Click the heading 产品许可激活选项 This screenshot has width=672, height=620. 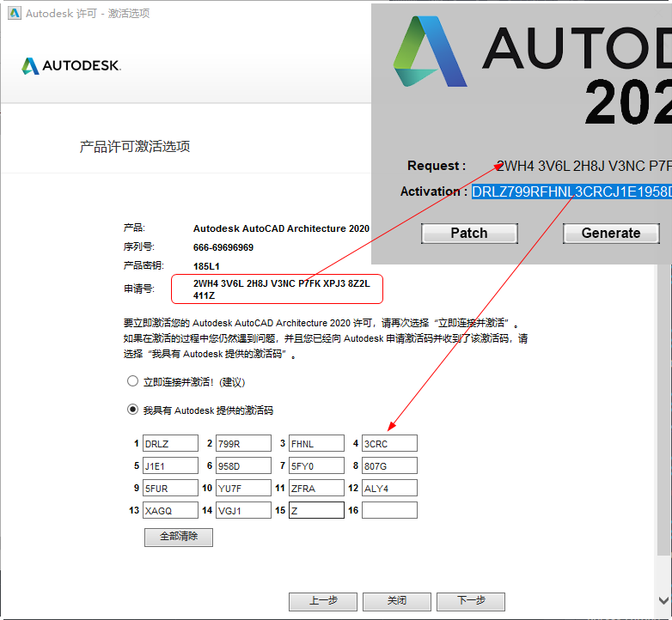tap(135, 147)
